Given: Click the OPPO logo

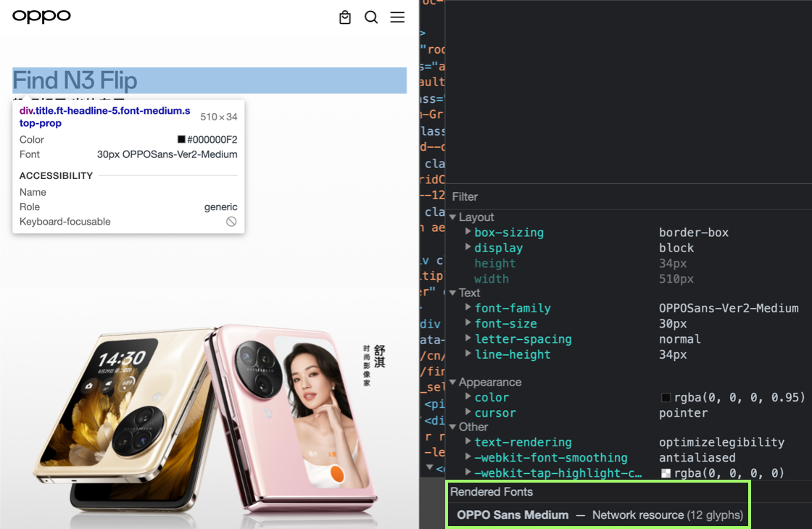Looking at the screenshot, I should coord(41,16).
